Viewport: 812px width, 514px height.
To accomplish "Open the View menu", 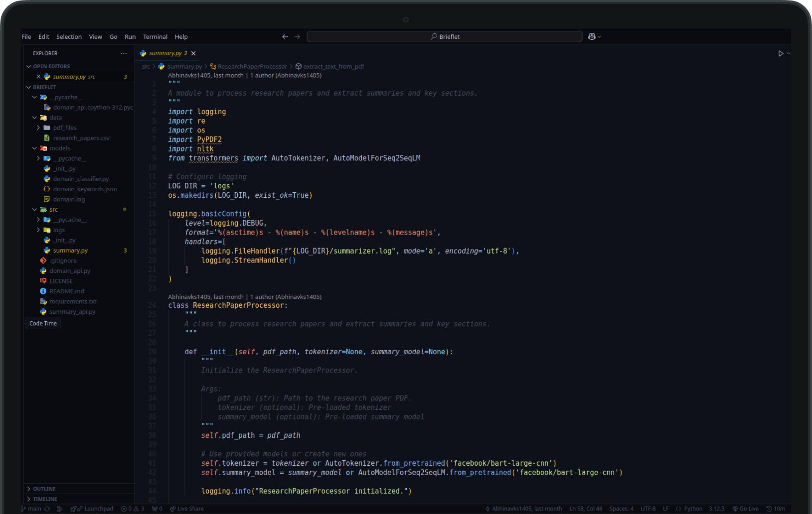I will tap(96, 37).
